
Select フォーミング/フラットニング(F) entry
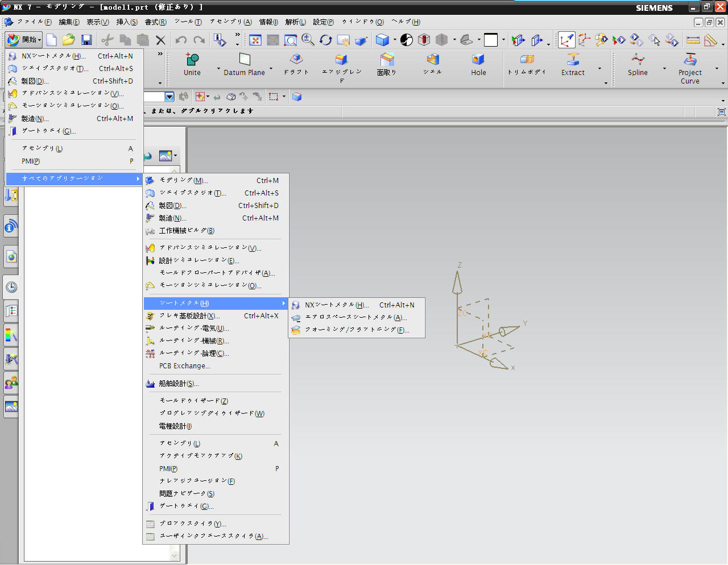tap(357, 330)
